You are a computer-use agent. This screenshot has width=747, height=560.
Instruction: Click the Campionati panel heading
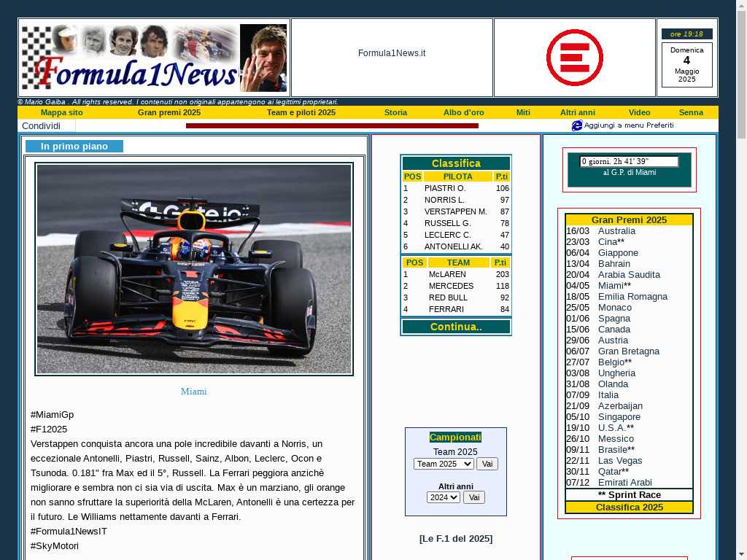tap(455, 437)
